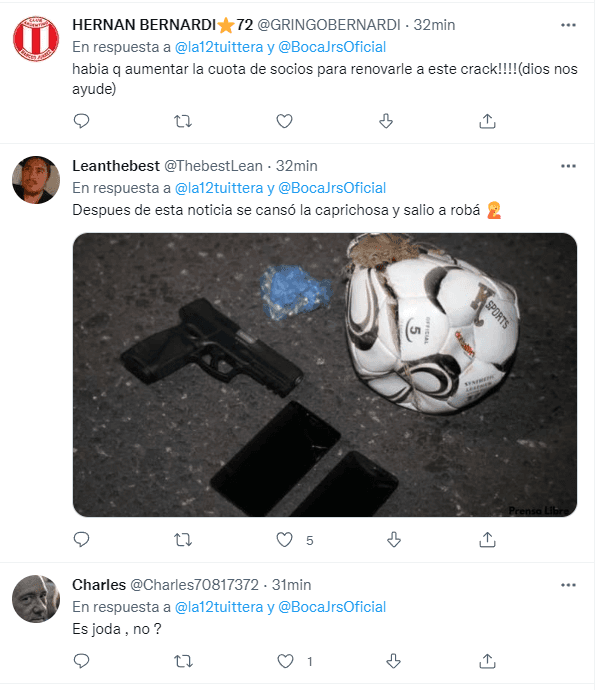596x690 pixels.
Task: Retweet HERNAN BERNARDI's tweet
Action: [x=183, y=121]
